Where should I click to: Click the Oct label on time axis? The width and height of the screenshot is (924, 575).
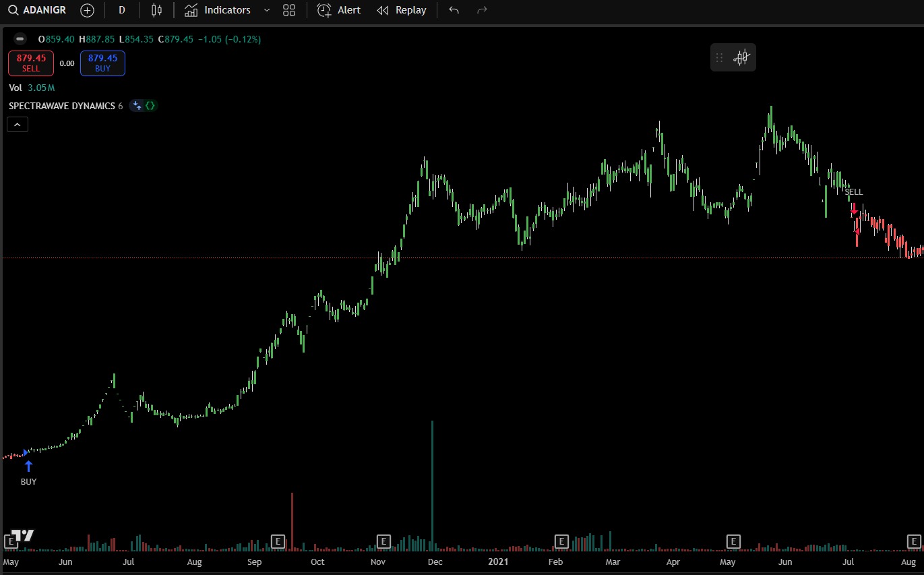pos(317,562)
